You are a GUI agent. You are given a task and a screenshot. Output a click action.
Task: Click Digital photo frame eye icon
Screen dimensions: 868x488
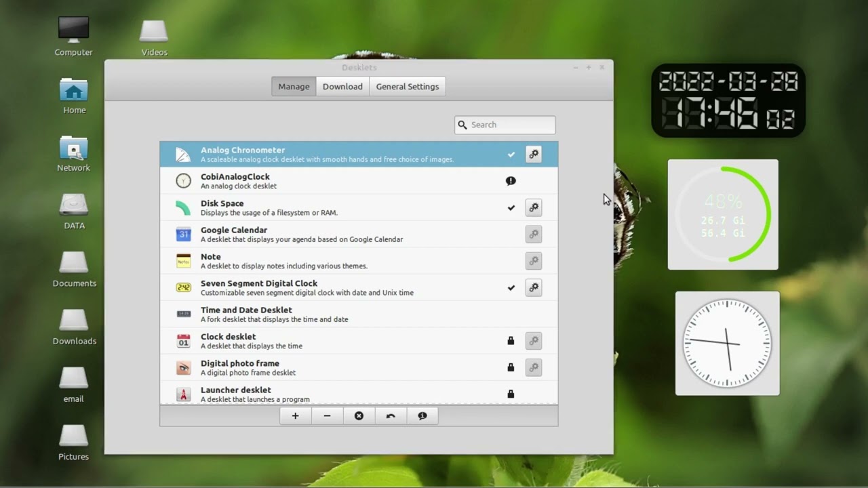tap(183, 367)
